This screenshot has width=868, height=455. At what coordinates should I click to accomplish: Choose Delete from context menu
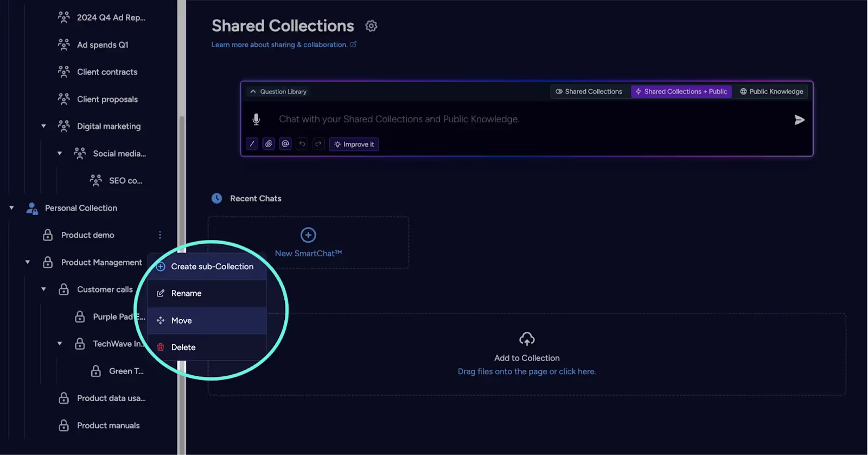[x=207, y=347]
